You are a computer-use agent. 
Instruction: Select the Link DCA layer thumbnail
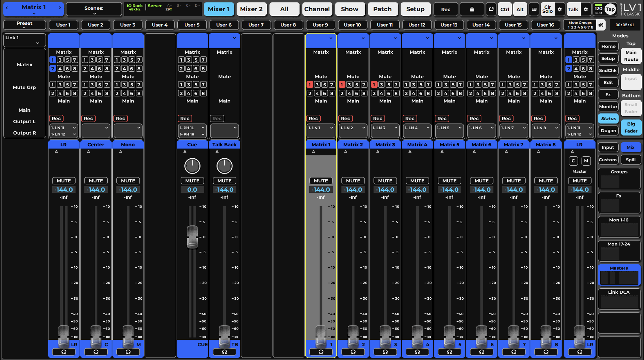[x=619, y=299]
